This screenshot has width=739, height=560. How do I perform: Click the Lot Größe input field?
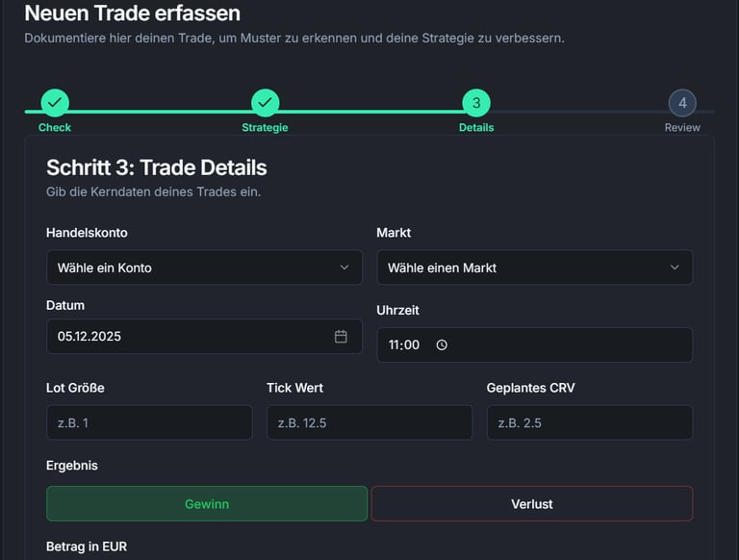point(149,422)
